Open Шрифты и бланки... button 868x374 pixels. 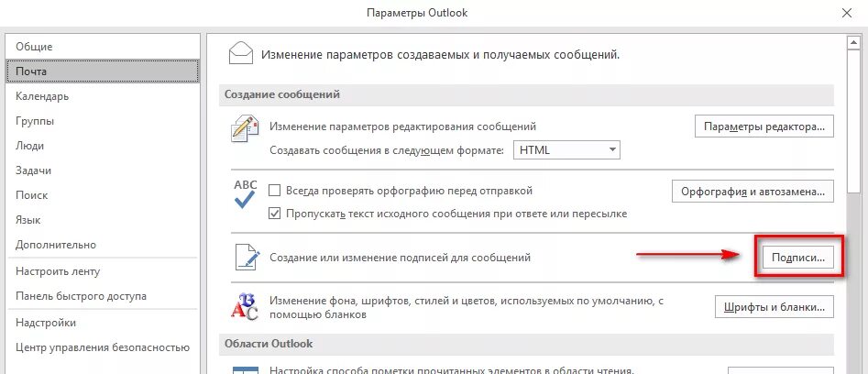[774, 306]
